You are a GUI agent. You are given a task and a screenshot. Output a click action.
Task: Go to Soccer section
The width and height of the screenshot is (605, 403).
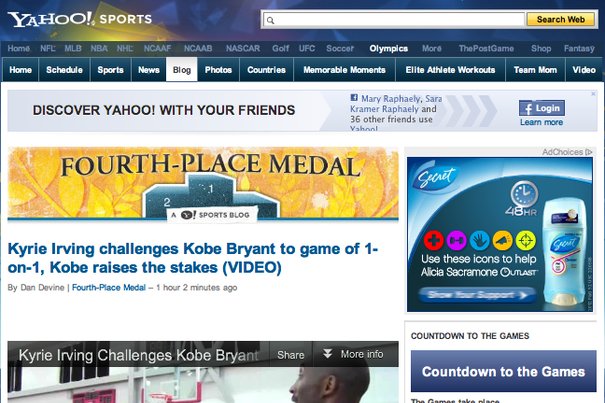340,49
